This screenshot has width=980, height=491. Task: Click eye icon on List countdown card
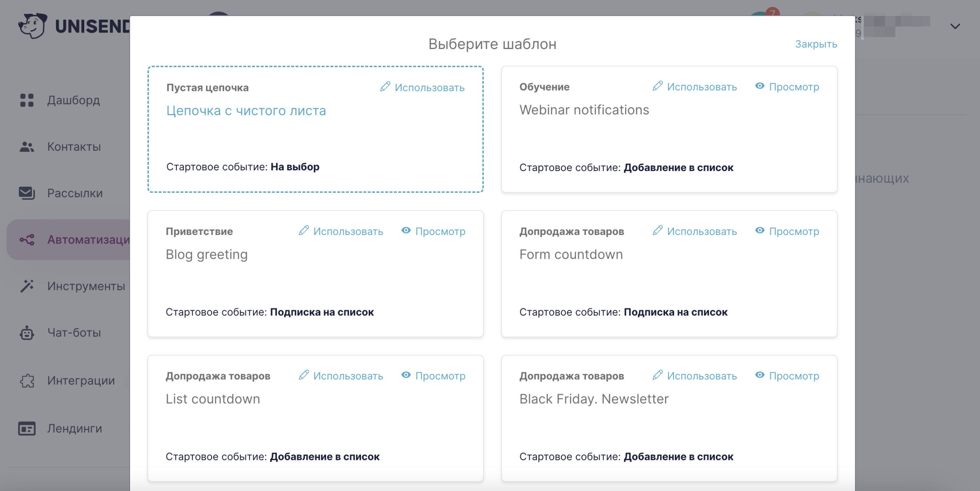pyautogui.click(x=406, y=375)
